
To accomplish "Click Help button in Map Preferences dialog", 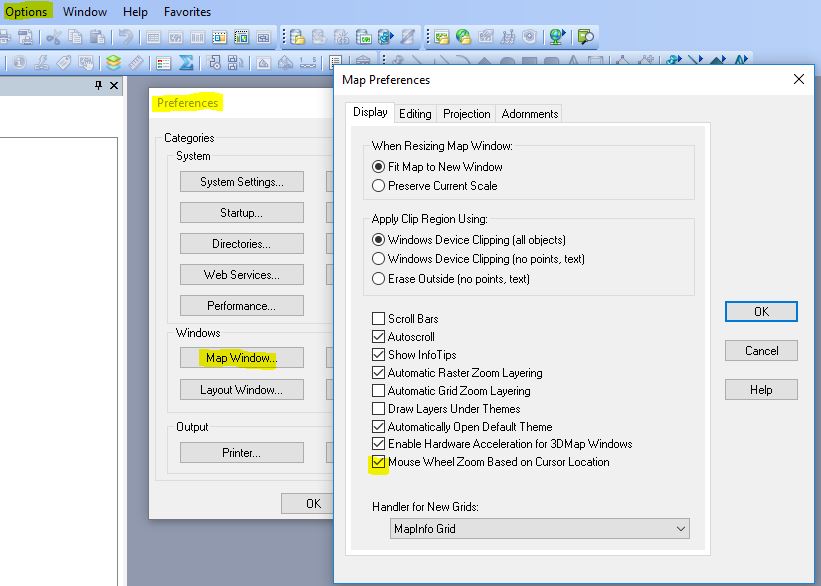I will click(x=761, y=390).
